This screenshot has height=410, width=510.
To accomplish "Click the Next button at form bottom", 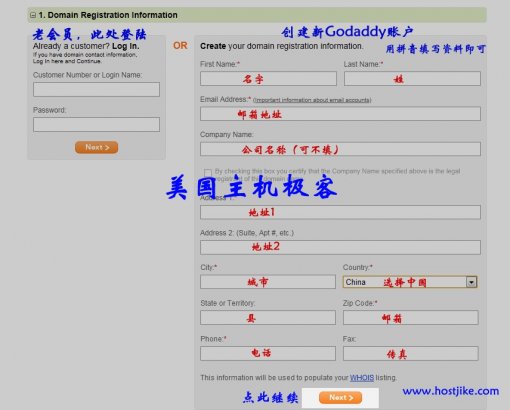I will click(341, 398).
